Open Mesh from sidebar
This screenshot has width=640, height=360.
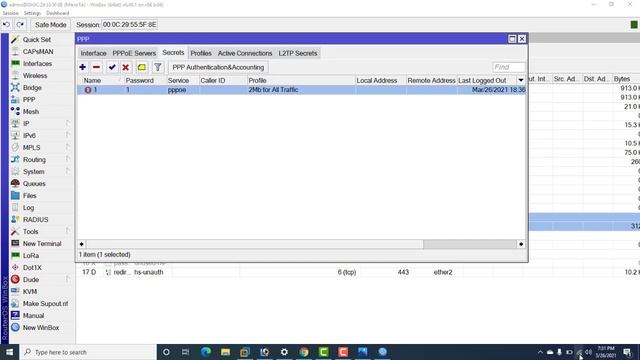click(31, 111)
